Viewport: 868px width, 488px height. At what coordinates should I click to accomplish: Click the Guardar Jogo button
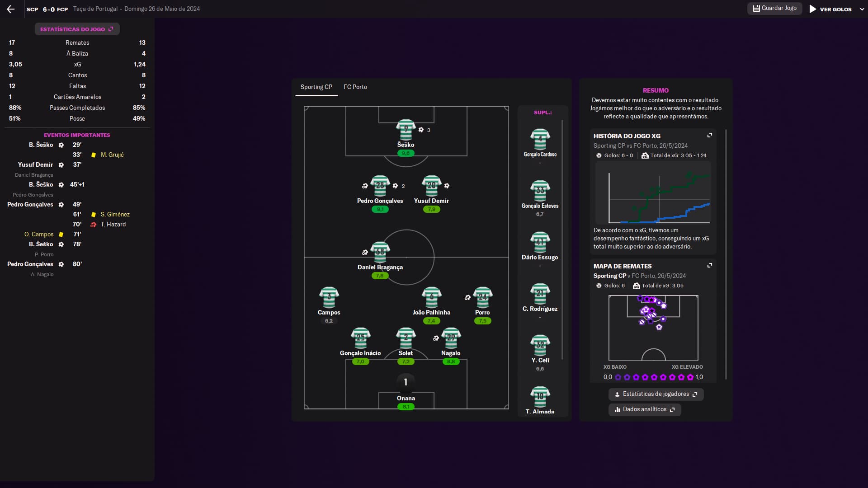[774, 8]
